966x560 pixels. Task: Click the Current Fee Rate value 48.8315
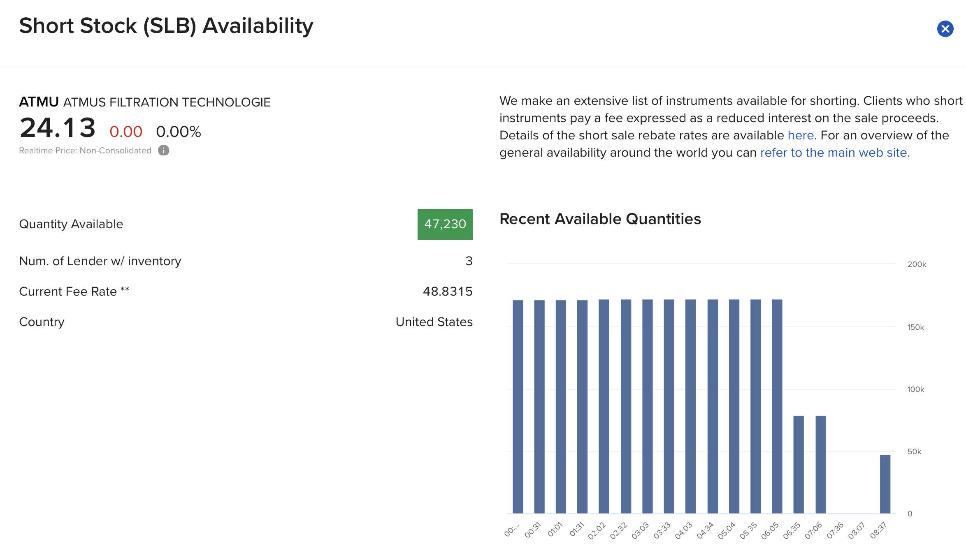448,292
